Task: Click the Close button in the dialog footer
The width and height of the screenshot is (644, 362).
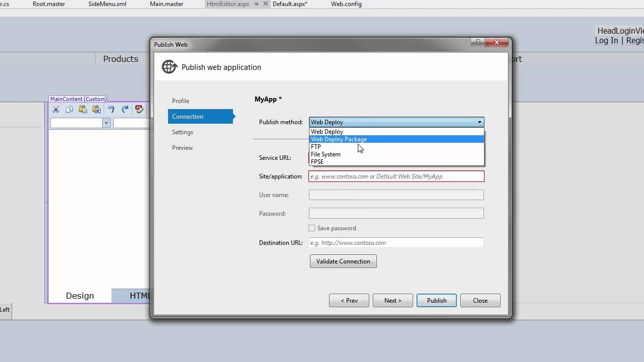Action: pos(480,301)
